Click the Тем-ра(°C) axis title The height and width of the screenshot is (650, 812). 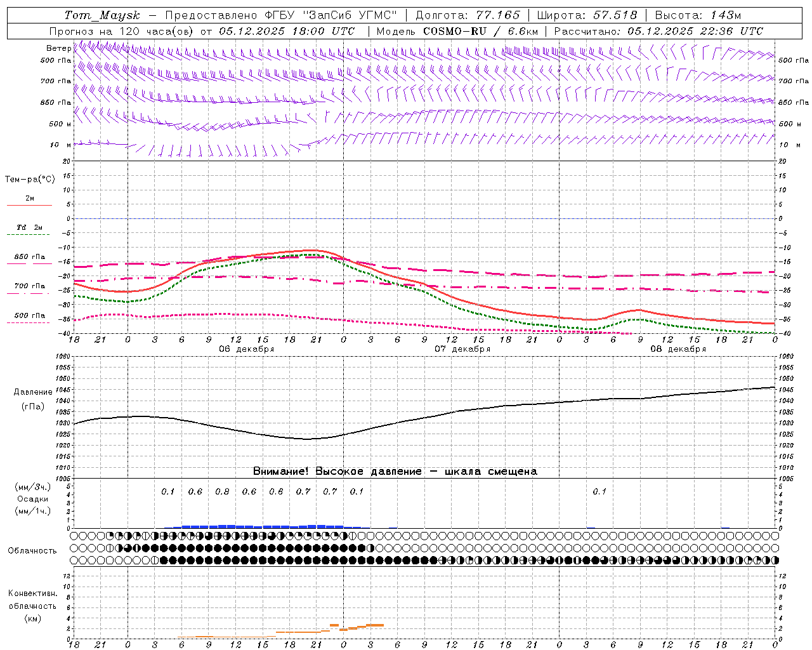pos(30,179)
